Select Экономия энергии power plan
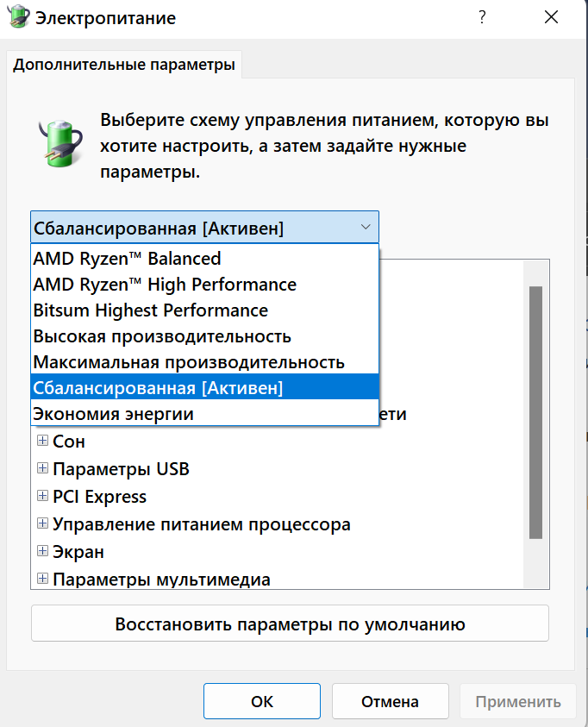 (x=113, y=414)
